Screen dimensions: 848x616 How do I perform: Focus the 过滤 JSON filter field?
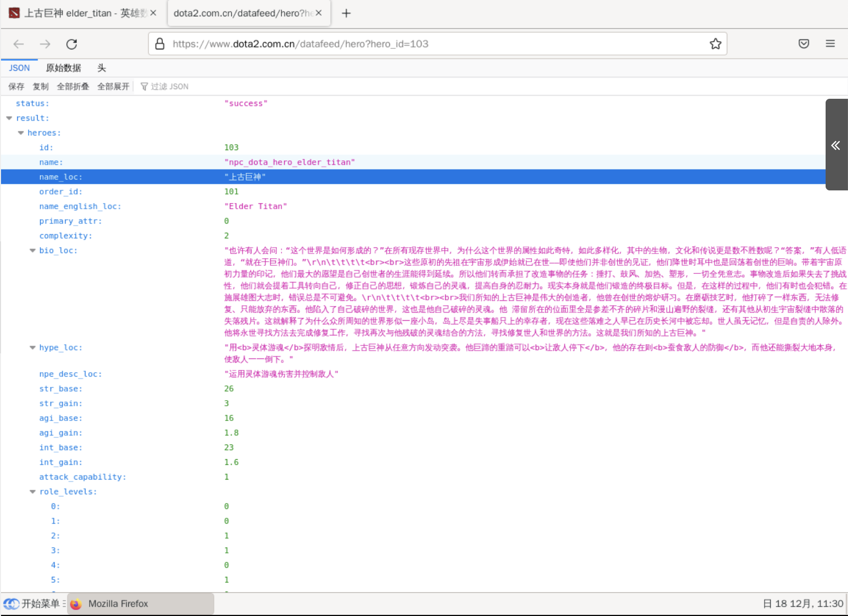170,87
